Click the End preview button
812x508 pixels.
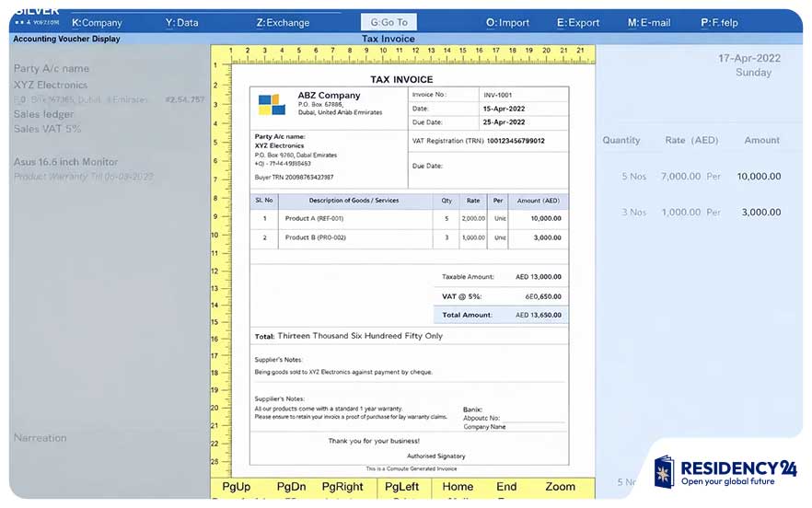pos(506,487)
